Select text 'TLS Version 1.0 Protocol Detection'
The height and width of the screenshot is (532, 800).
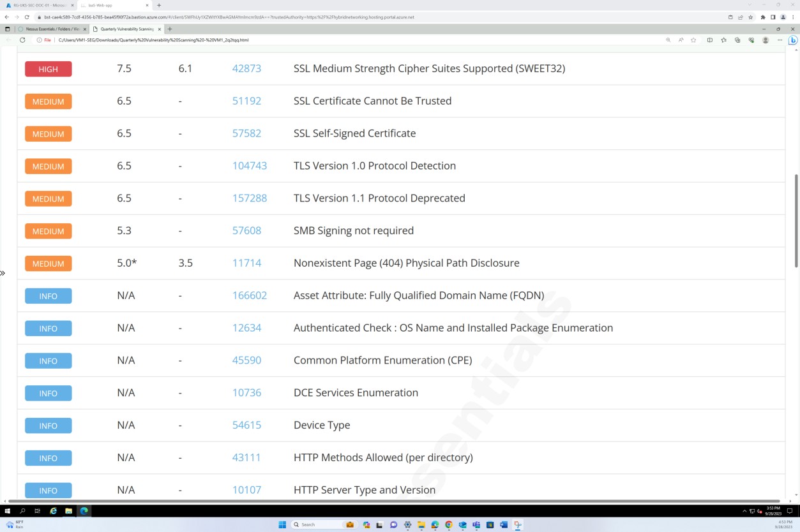[375, 166]
